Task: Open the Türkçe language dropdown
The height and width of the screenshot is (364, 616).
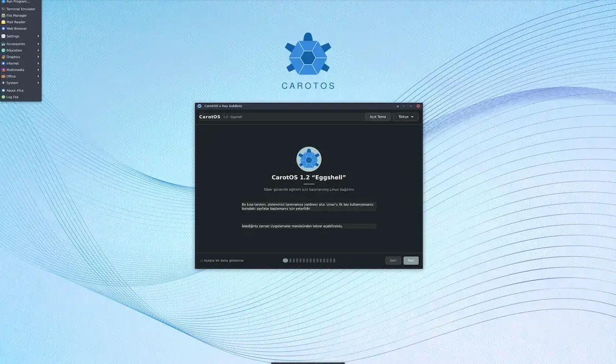Action: click(x=406, y=117)
